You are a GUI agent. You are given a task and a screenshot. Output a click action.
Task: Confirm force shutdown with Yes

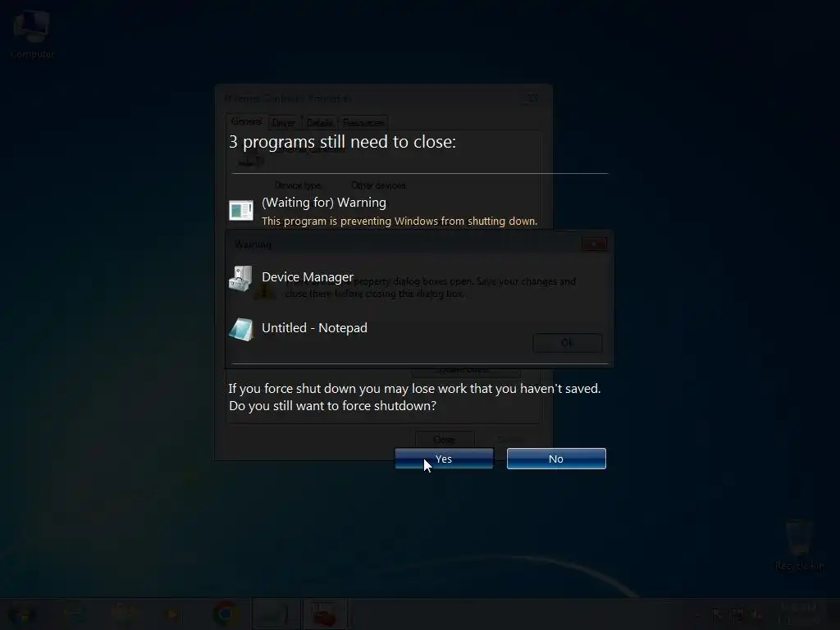pos(444,459)
